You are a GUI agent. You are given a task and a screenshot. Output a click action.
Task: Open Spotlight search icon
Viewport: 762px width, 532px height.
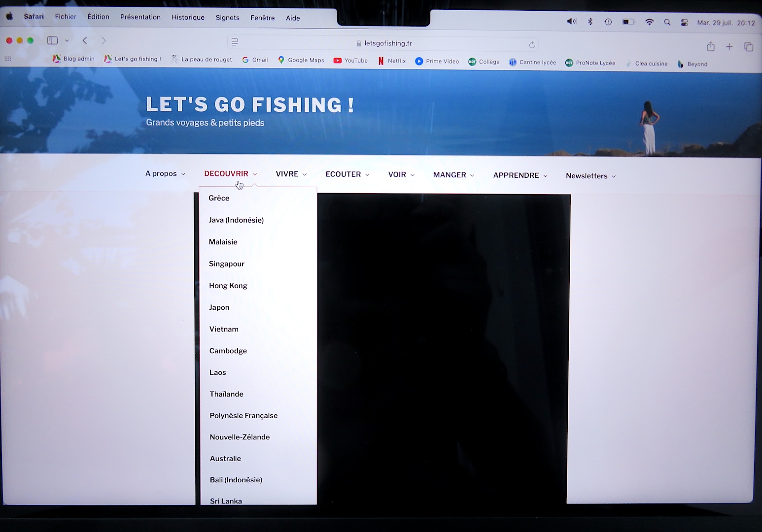tap(667, 22)
